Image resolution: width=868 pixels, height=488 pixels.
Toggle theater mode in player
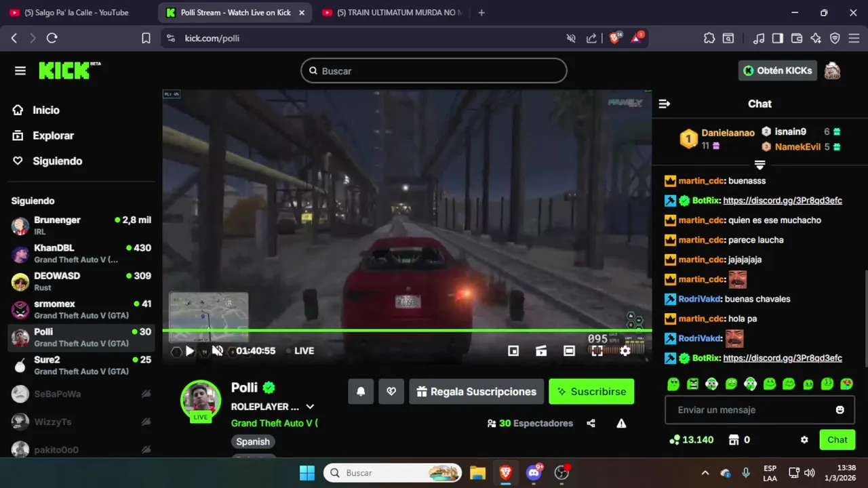[569, 350]
